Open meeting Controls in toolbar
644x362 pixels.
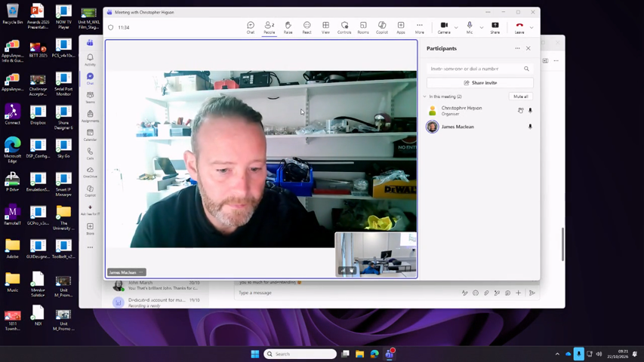[x=344, y=27]
